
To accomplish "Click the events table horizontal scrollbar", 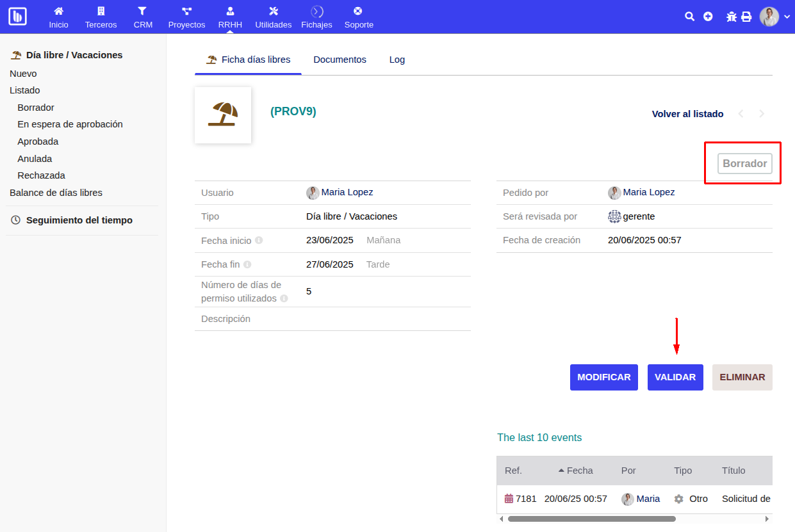I will pyautogui.click(x=591, y=519).
